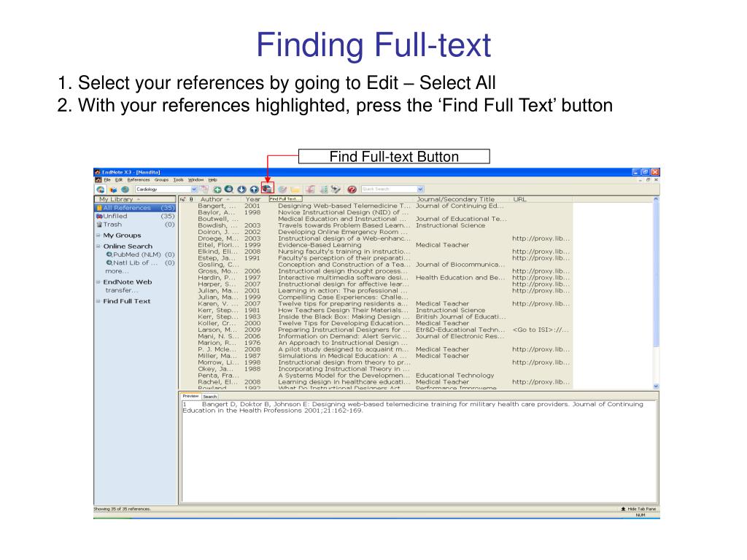Click the Import down-arrow toolbar icon
747x560 pixels.
[241, 190]
